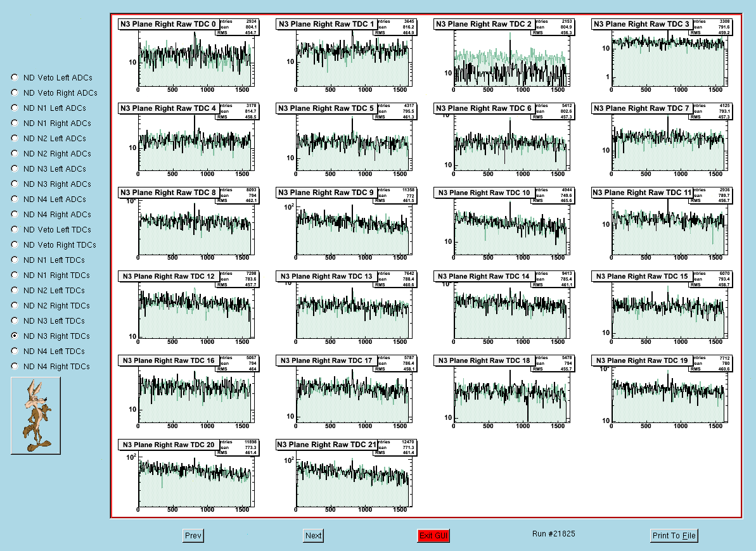Click title 'N3 Plane Right Raw TDC 14'
Viewport: 756px width, 551px height.
click(484, 276)
